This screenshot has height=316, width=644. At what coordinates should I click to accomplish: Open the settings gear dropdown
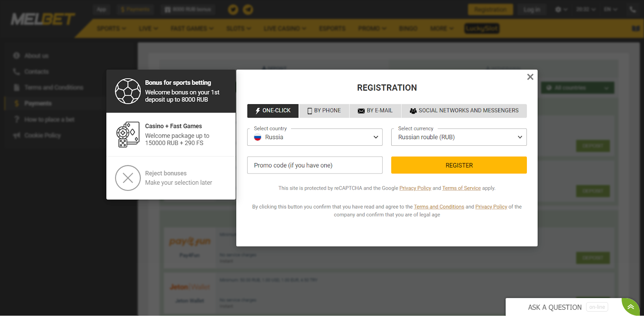coord(561,10)
